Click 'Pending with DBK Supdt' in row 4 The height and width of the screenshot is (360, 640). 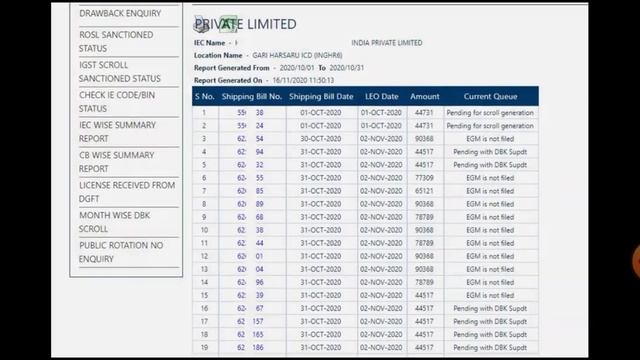click(x=490, y=152)
